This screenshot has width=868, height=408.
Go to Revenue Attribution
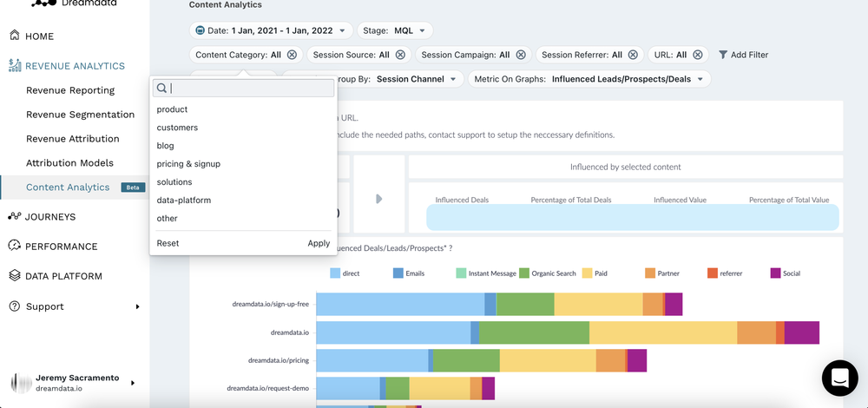[x=73, y=138]
